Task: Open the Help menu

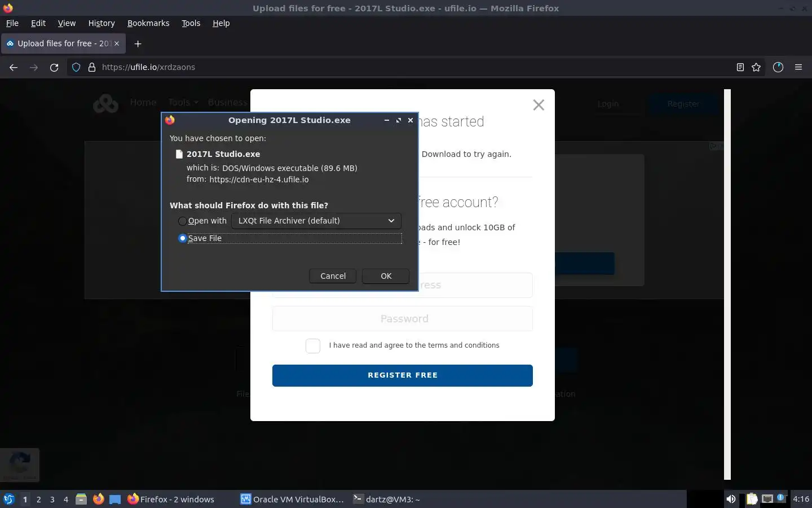Action: click(221, 23)
